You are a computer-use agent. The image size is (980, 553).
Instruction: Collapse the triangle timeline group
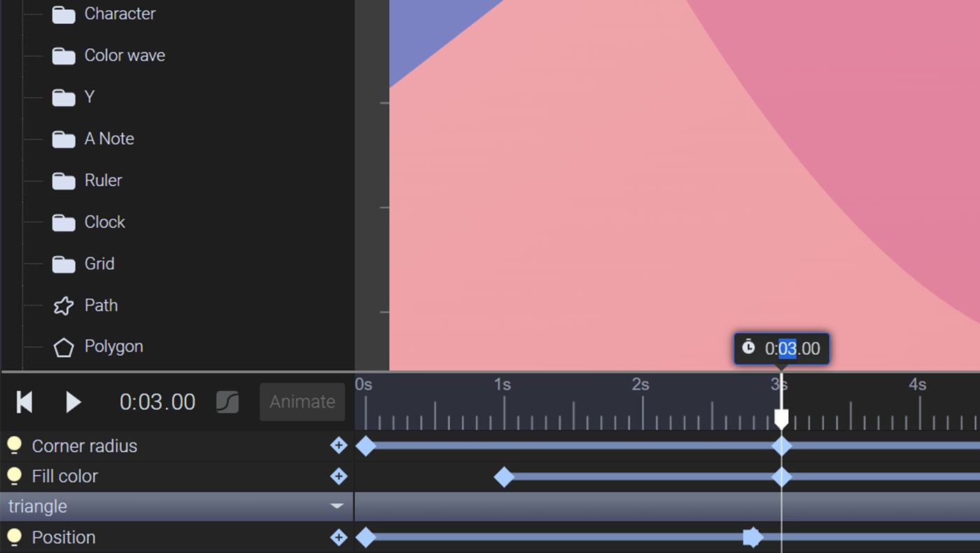[x=337, y=507]
